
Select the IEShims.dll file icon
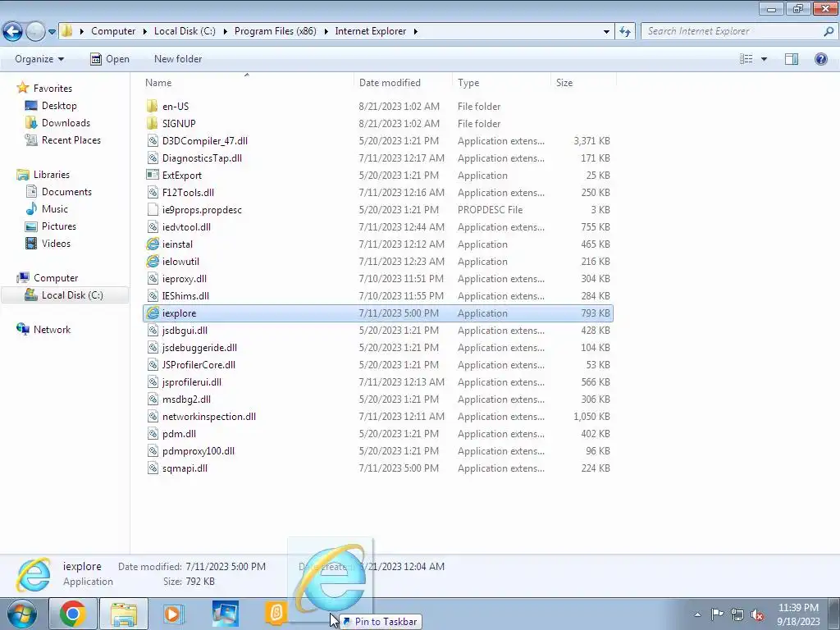click(x=153, y=295)
